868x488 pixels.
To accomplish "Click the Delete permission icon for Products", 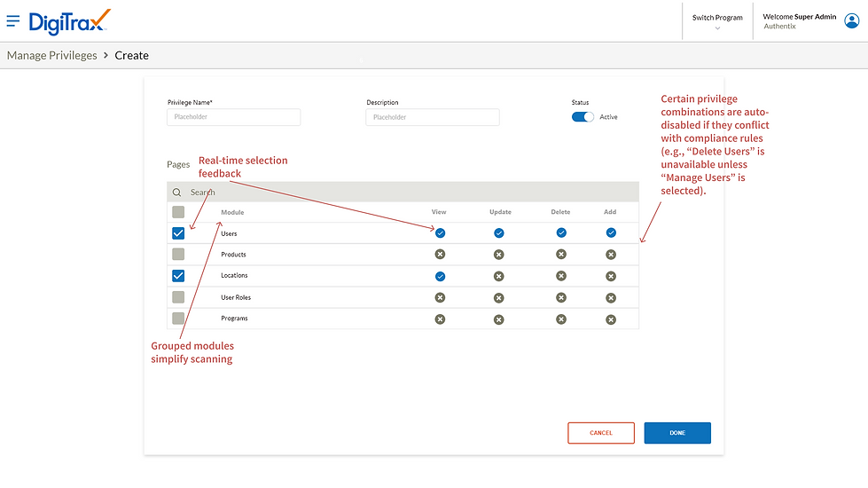I will [x=560, y=255].
